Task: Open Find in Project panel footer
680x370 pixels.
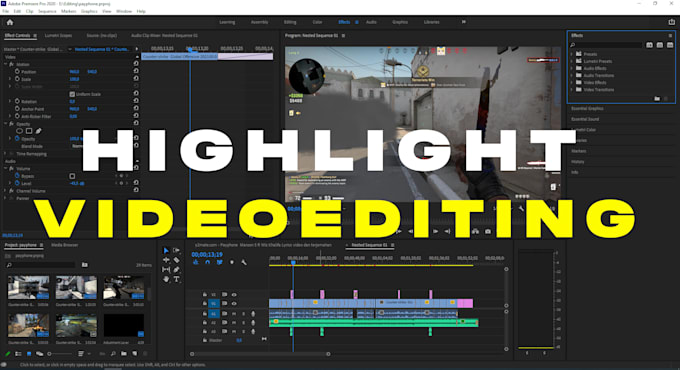Action: click(x=113, y=354)
